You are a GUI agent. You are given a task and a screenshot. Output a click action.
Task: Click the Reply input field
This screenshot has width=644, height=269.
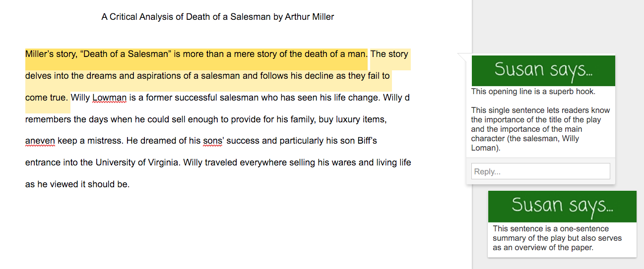(540, 171)
